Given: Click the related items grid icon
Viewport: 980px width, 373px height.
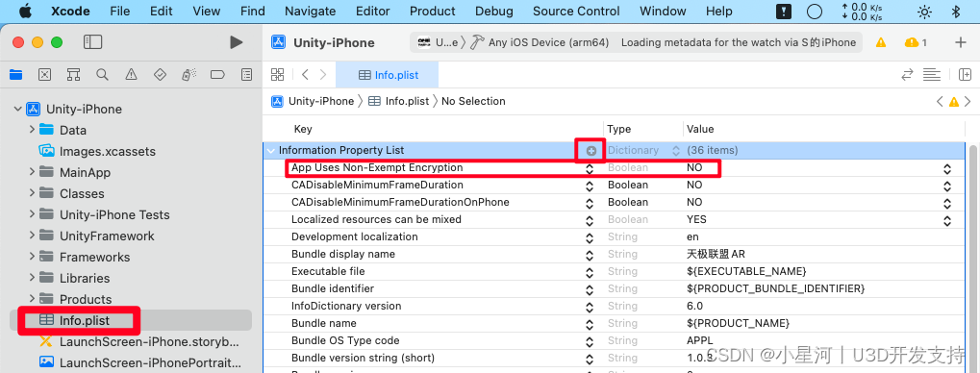Looking at the screenshot, I should click(x=278, y=75).
